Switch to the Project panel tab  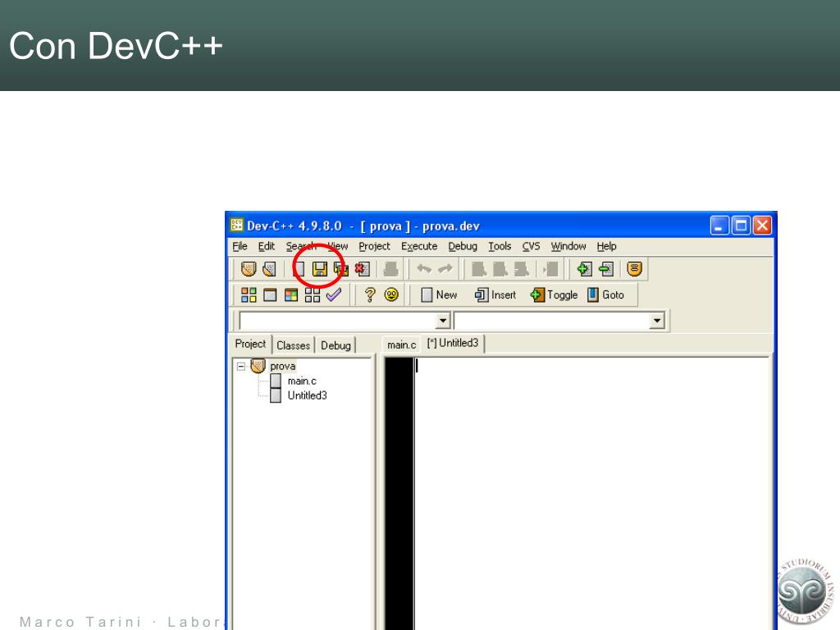250,344
